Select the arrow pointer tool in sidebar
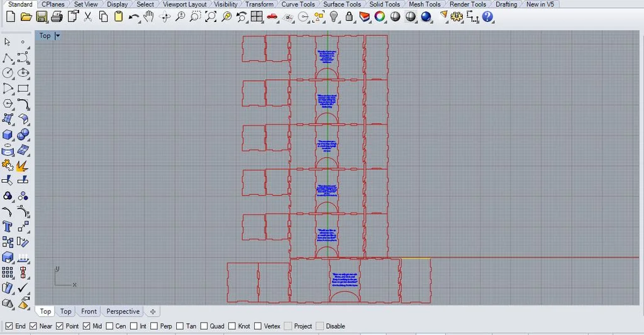Viewport: 644px width, 335px height. [x=8, y=42]
